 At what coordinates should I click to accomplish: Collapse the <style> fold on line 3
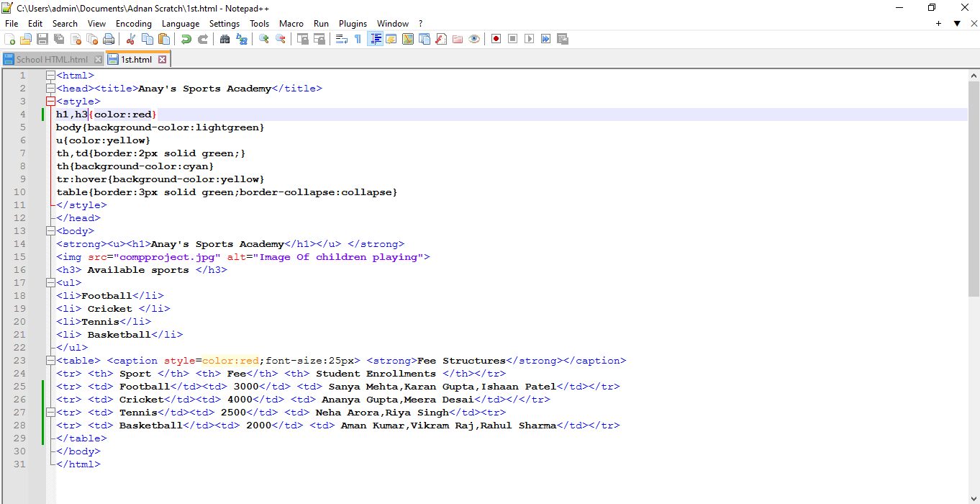coord(50,102)
